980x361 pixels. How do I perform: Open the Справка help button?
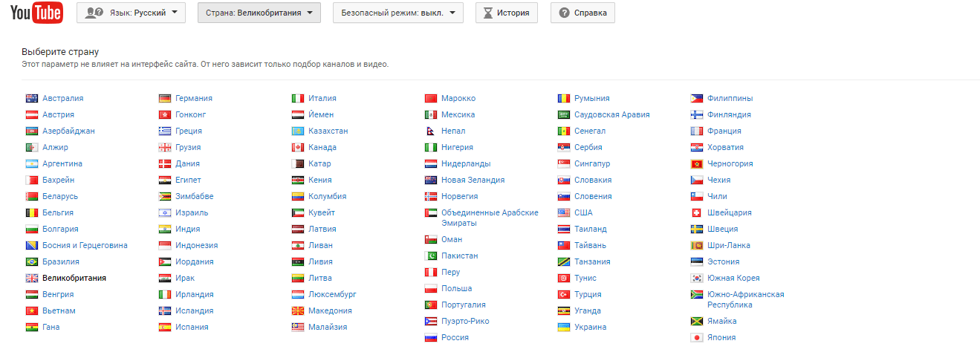583,13
